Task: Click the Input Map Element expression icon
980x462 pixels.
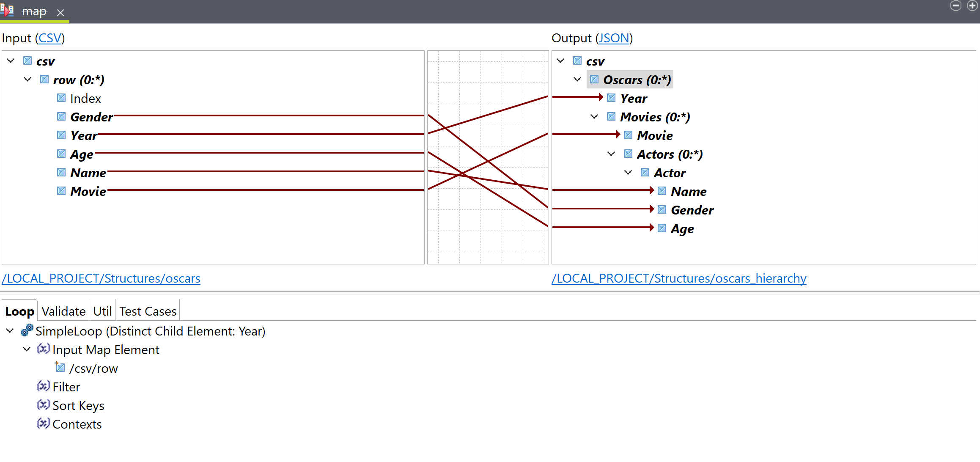Action: pos(43,349)
